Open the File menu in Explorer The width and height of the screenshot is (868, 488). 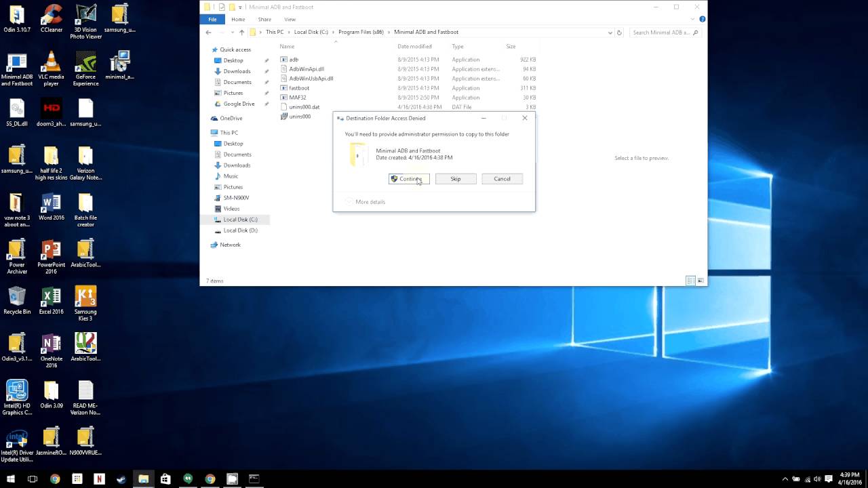[x=212, y=20]
